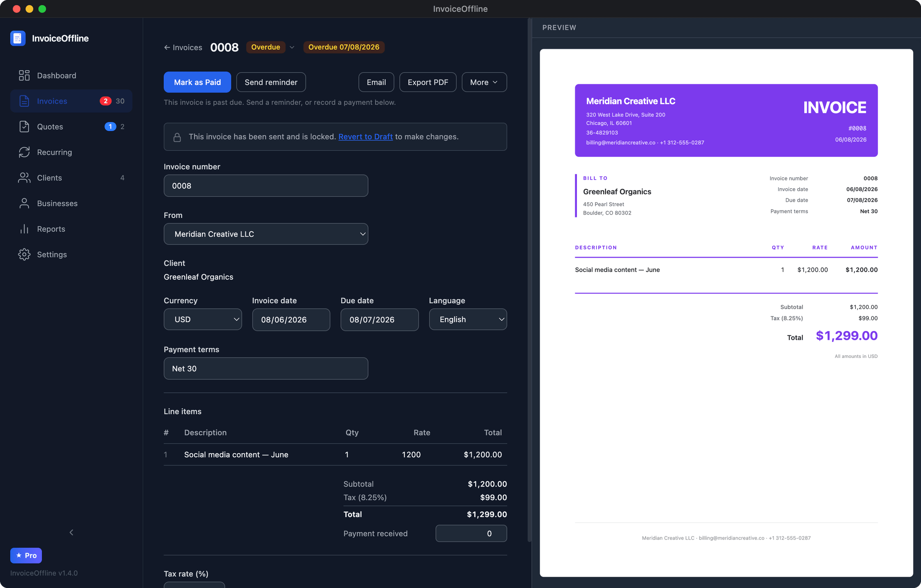
Task: Click the Invoice number field showing 0008
Action: (x=266, y=186)
